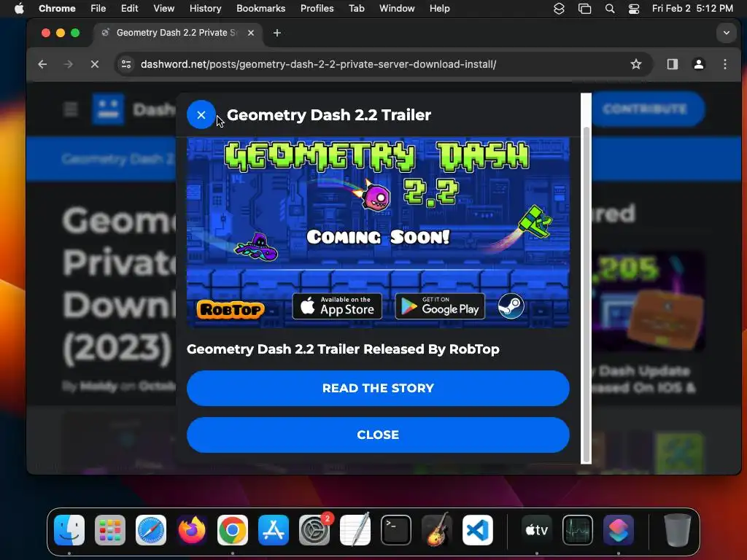
Task: Open Shortcuts from the Dock
Action: pyautogui.click(x=619, y=530)
